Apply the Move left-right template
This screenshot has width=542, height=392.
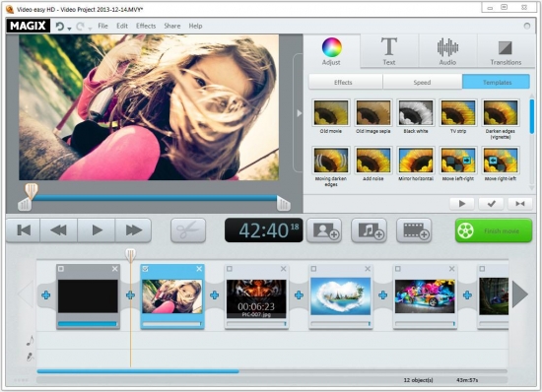pos(458,161)
